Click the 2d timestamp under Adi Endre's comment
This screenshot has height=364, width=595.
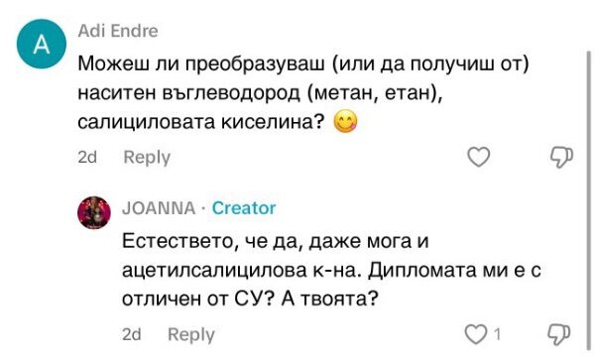[x=87, y=157]
